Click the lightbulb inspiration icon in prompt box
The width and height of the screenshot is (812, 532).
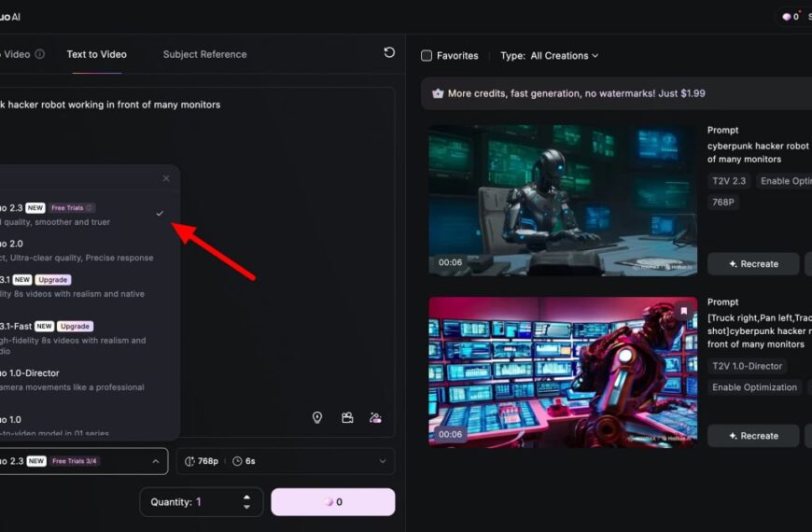pos(317,418)
